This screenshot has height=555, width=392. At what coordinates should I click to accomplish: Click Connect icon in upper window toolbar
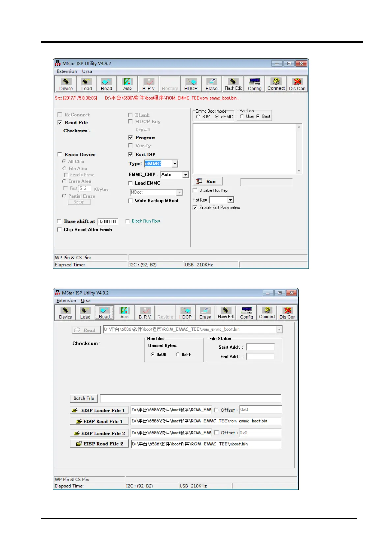(x=276, y=84)
